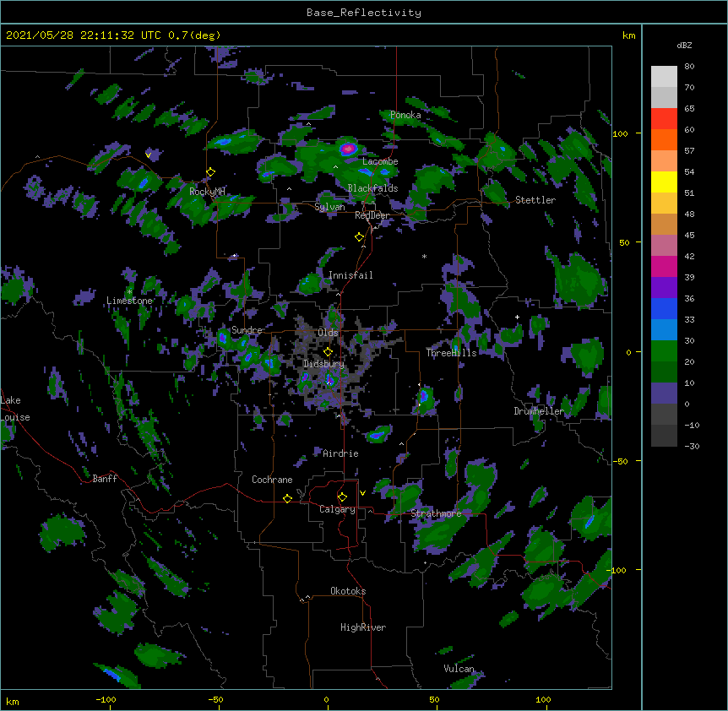
Task: Click the Blackfalds label
Action: [372, 188]
